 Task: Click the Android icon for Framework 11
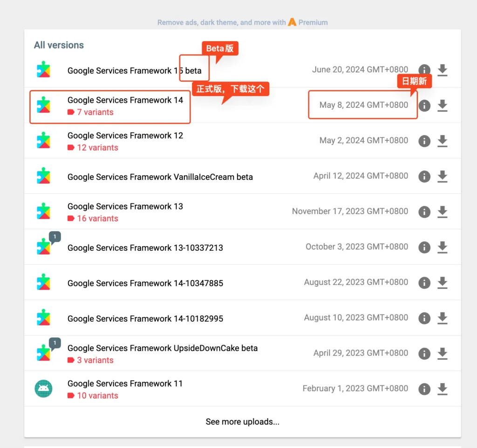[x=43, y=388]
